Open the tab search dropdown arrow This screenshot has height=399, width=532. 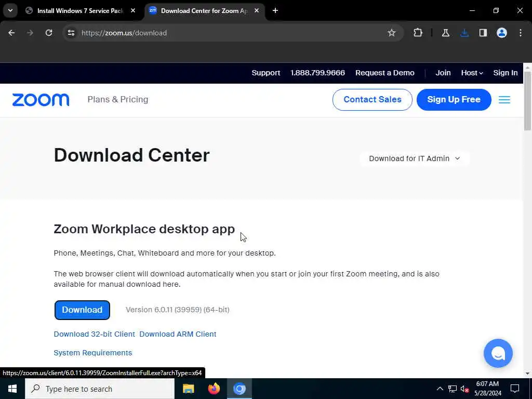[10, 10]
